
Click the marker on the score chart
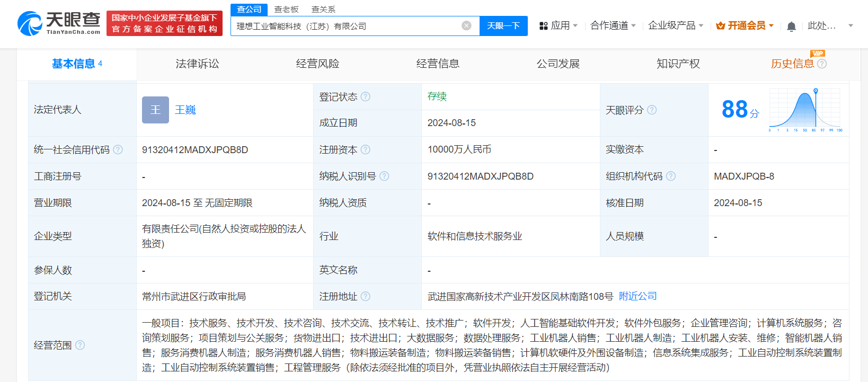[x=816, y=91]
